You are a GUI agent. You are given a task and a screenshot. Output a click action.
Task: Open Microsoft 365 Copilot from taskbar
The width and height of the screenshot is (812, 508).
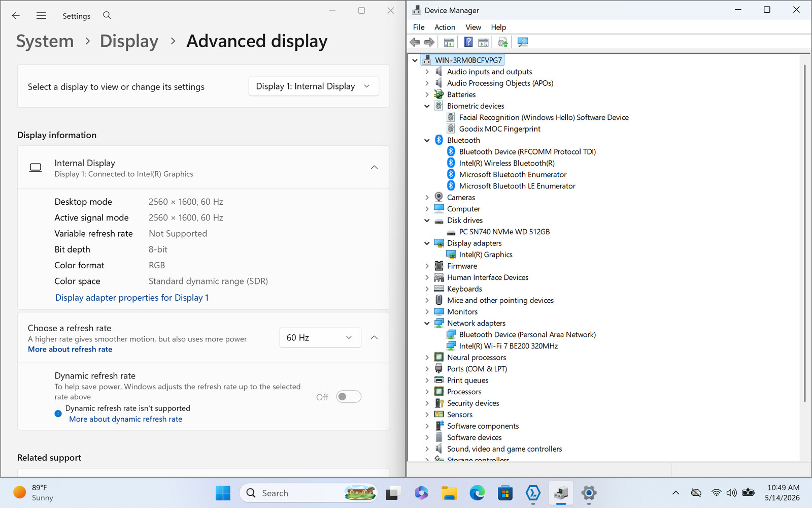tap(421, 493)
